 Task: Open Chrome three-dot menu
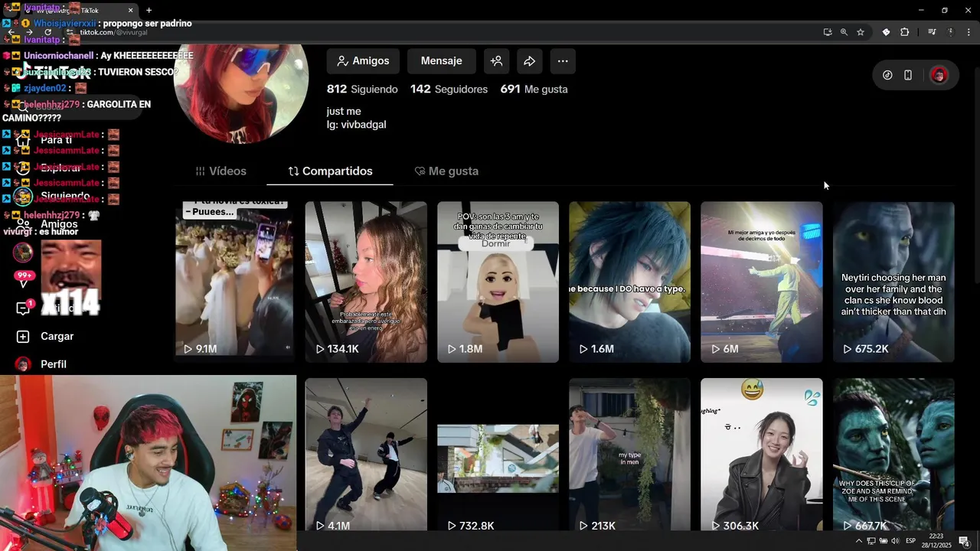pos(969,32)
